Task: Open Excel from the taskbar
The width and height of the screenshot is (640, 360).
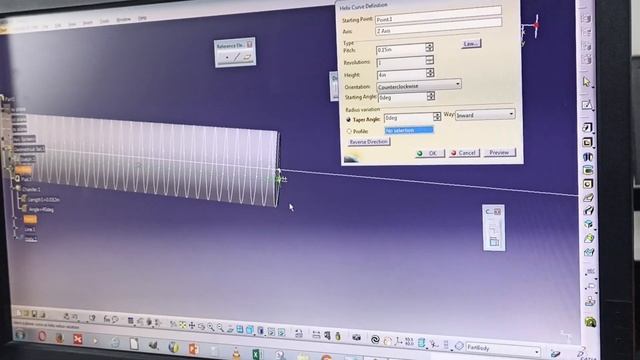Action: pyautogui.click(x=256, y=354)
